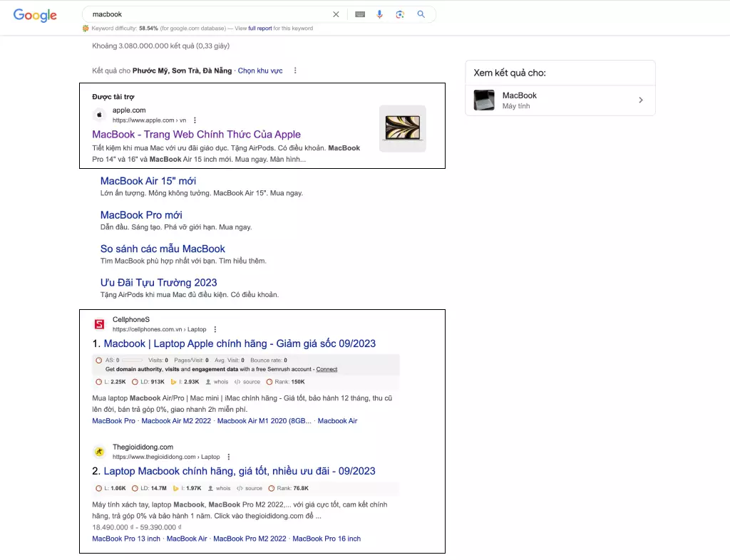Click MacBook thumbnail in Xem kết quả cho
Viewport: 730px width, 560px height.
pyautogui.click(x=484, y=100)
